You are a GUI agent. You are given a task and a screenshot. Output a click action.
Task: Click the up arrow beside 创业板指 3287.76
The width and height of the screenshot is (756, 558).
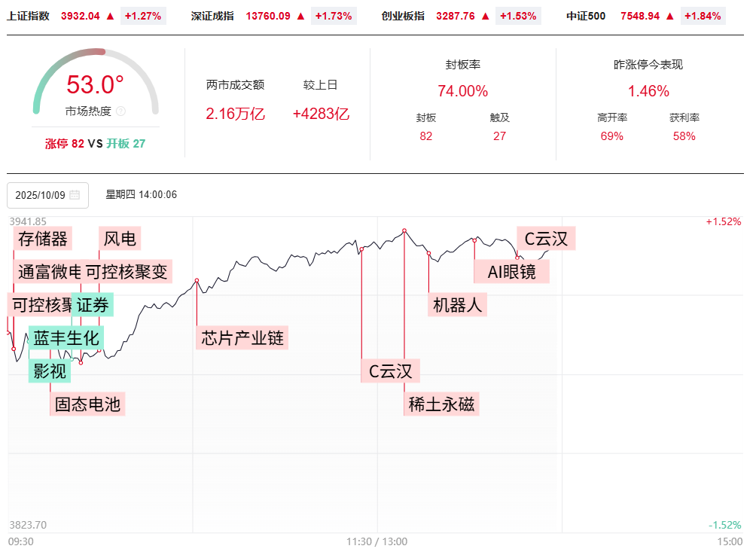pyautogui.click(x=485, y=16)
